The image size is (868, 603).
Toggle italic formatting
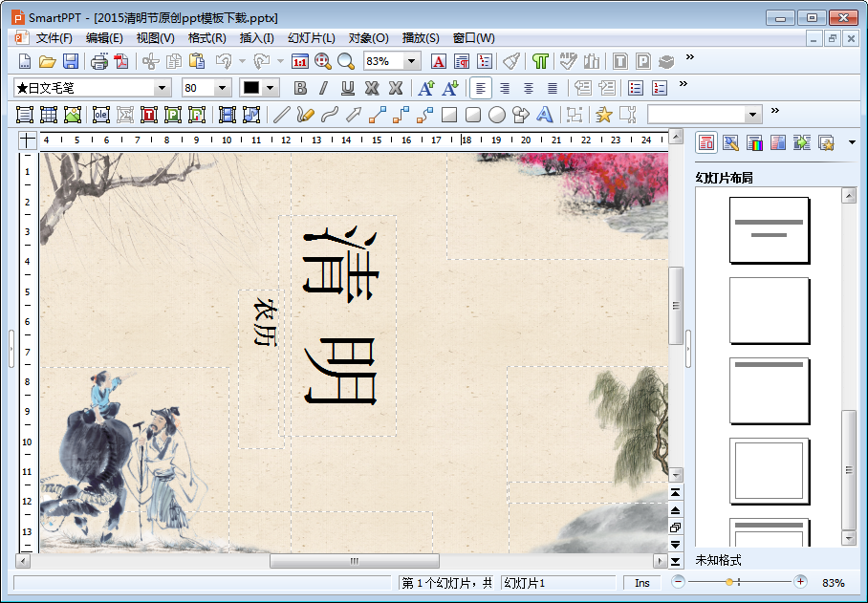click(324, 88)
